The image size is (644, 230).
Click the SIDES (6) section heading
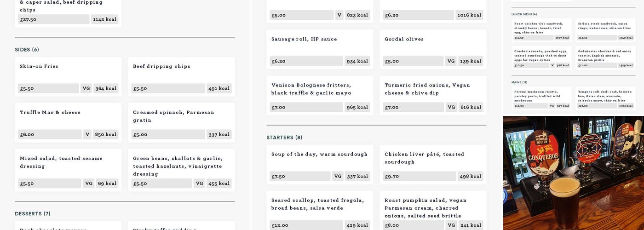click(27, 50)
